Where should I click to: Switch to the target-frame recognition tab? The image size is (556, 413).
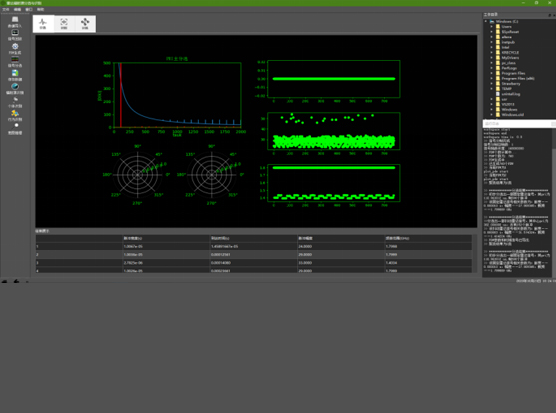click(x=64, y=24)
